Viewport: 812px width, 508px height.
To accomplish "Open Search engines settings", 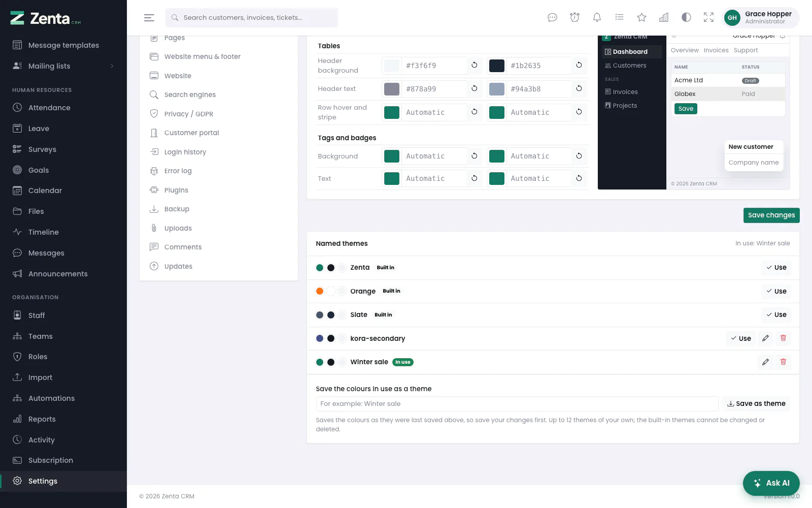I will (219, 94).
